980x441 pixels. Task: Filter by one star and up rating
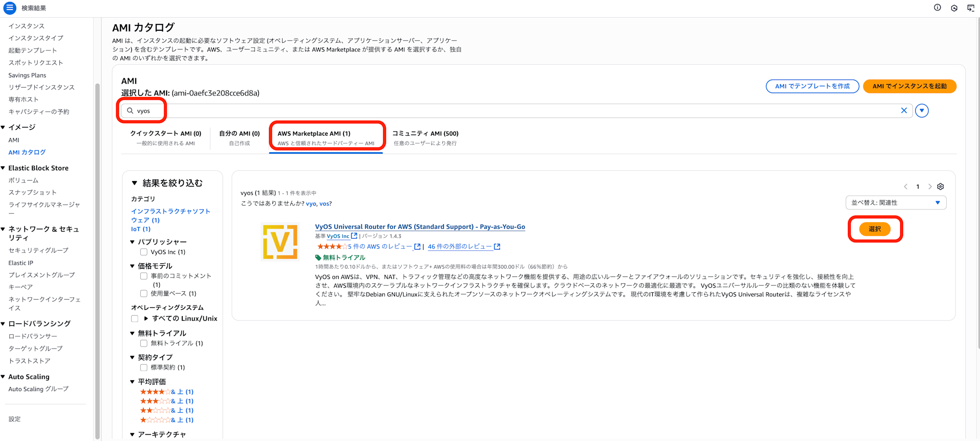click(x=167, y=420)
